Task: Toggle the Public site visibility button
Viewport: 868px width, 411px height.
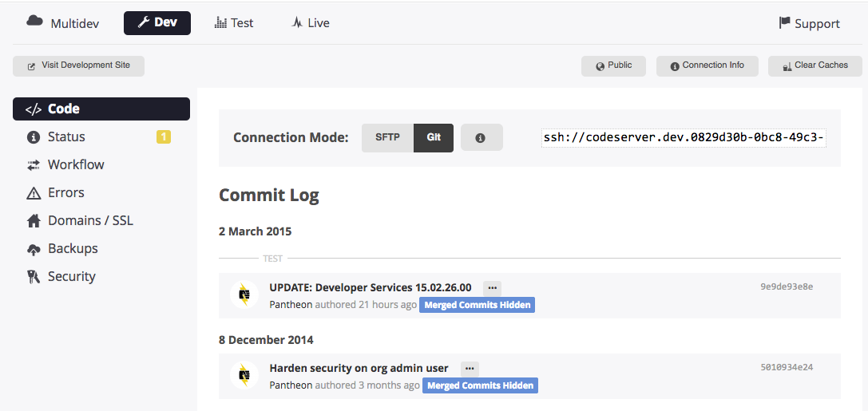Action: (613, 65)
